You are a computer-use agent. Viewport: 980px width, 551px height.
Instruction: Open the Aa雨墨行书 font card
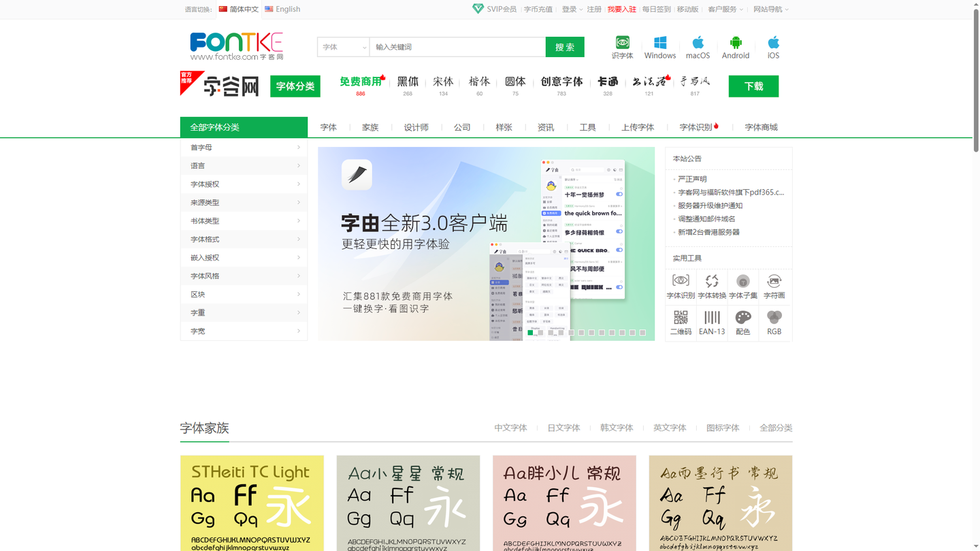pyautogui.click(x=721, y=503)
